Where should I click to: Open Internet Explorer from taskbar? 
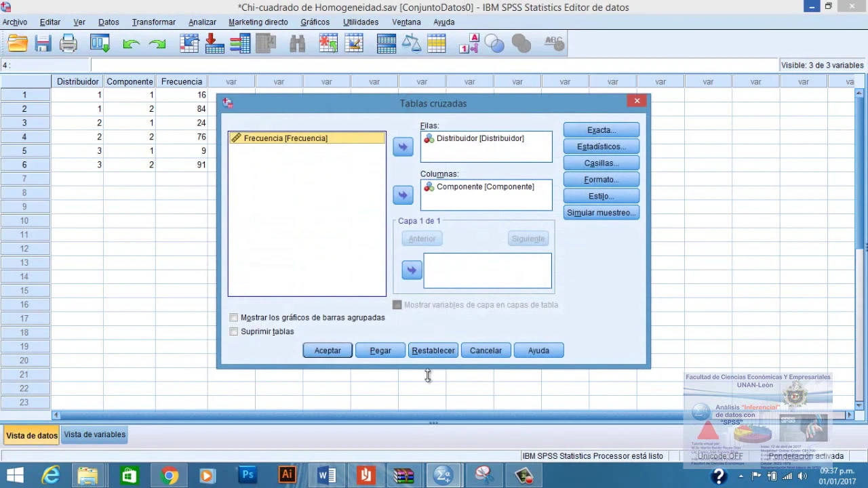pyautogui.click(x=51, y=475)
